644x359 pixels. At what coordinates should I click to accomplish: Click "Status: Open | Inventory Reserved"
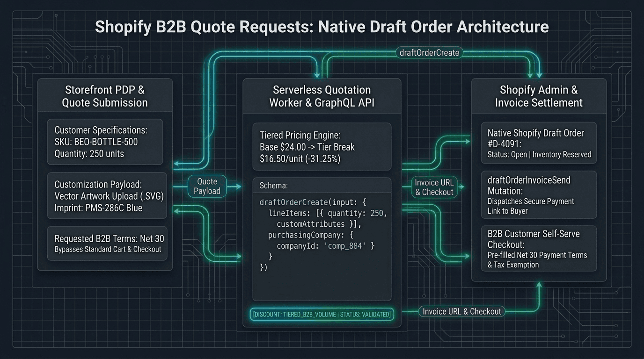540,154
